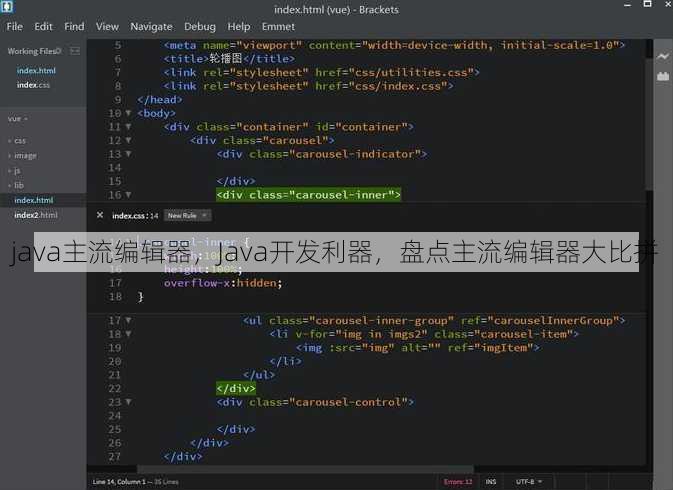673x490 pixels.
Task: Collapse the li fold at line 18
Action: tap(128, 334)
